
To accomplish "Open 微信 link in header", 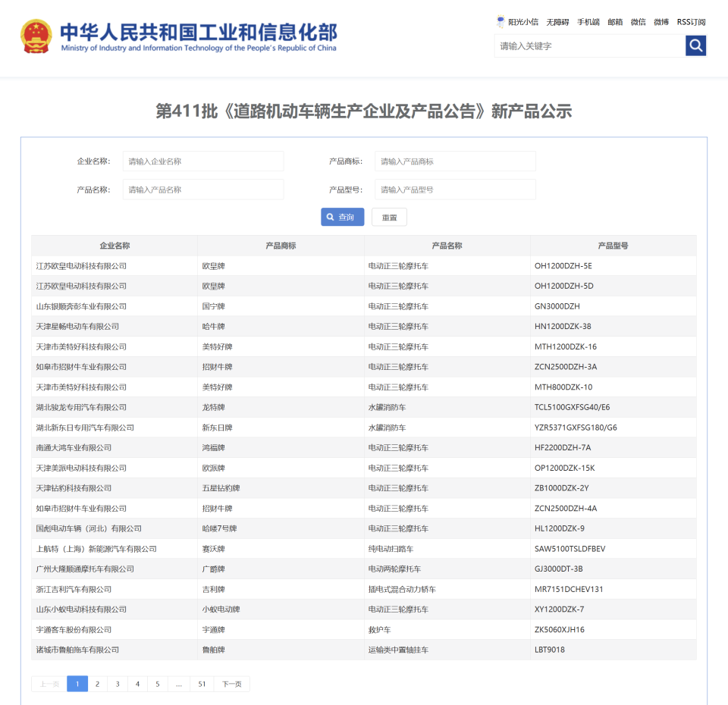I will pyautogui.click(x=639, y=22).
